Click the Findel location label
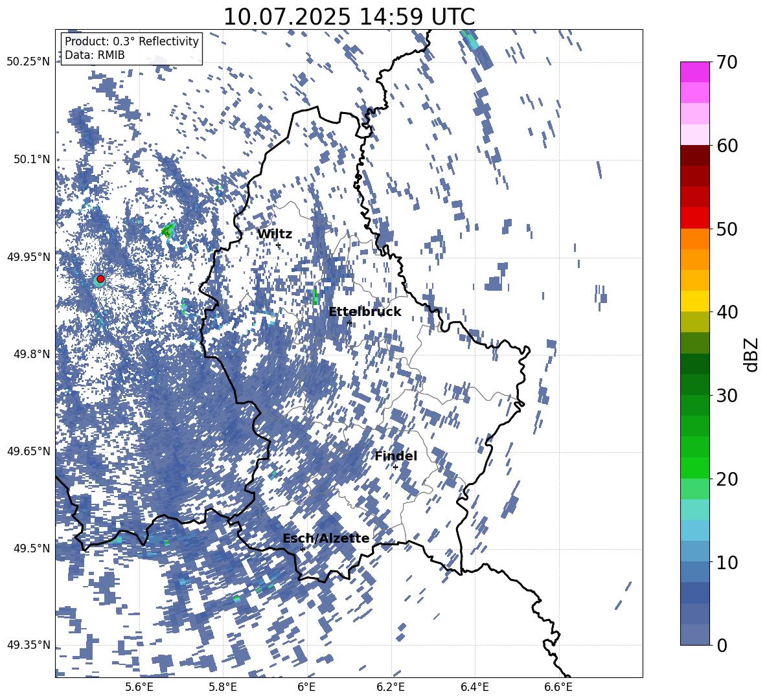The height and width of the screenshot is (700, 767). [396, 456]
